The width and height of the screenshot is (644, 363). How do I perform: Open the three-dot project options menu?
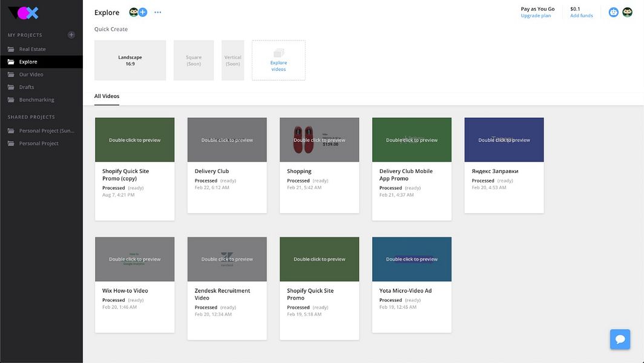pos(158,12)
